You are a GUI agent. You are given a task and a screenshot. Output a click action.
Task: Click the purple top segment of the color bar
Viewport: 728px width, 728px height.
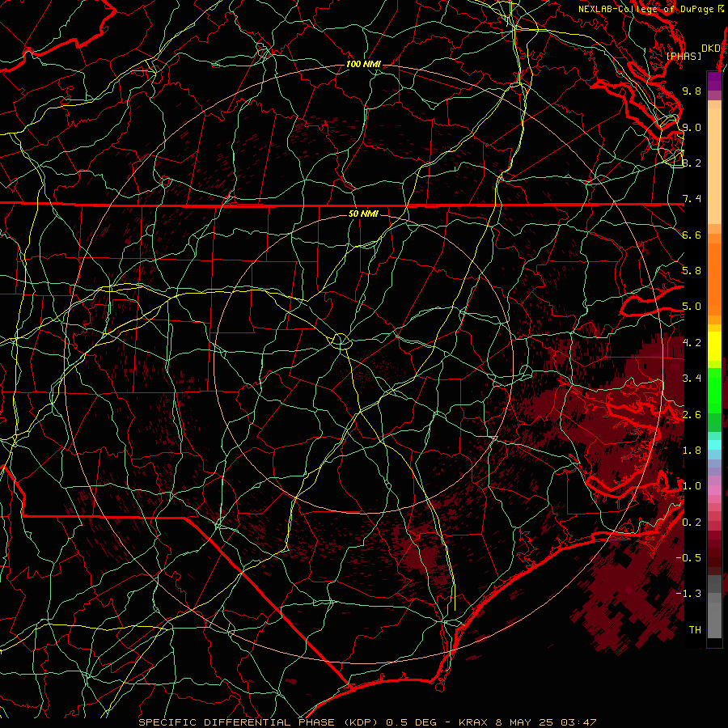click(x=714, y=81)
